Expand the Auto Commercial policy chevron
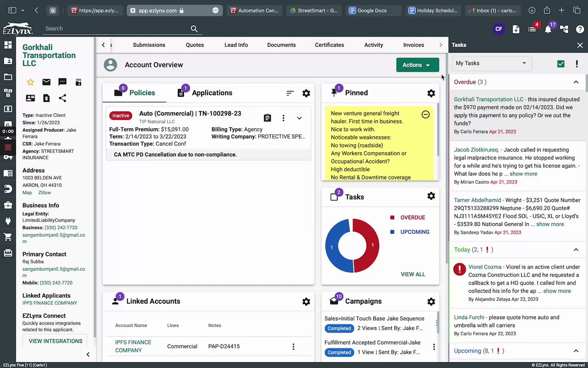The image size is (588, 368). tap(299, 118)
